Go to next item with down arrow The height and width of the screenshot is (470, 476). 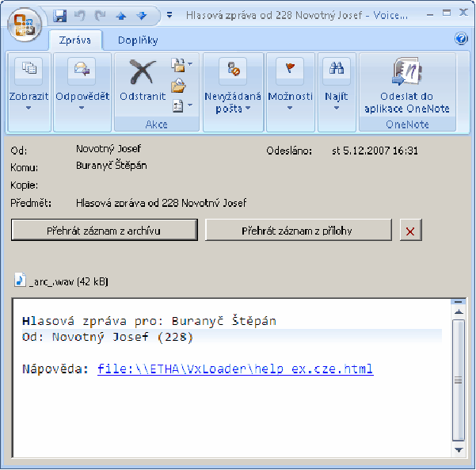pyautogui.click(x=141, y=15)
